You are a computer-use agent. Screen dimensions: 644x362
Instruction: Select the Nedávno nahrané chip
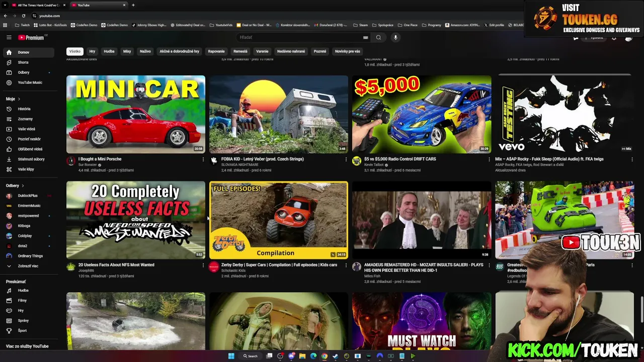pyautogui.click(x=291, y=51)
